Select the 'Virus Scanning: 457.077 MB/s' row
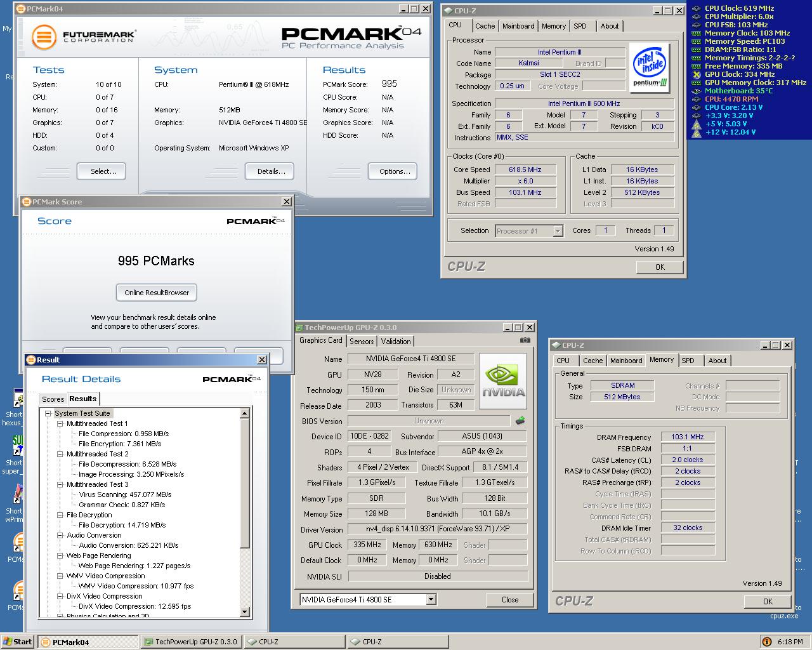Image resolution: width=812 pixels, height=650 pixels. [x=125, y=494]
